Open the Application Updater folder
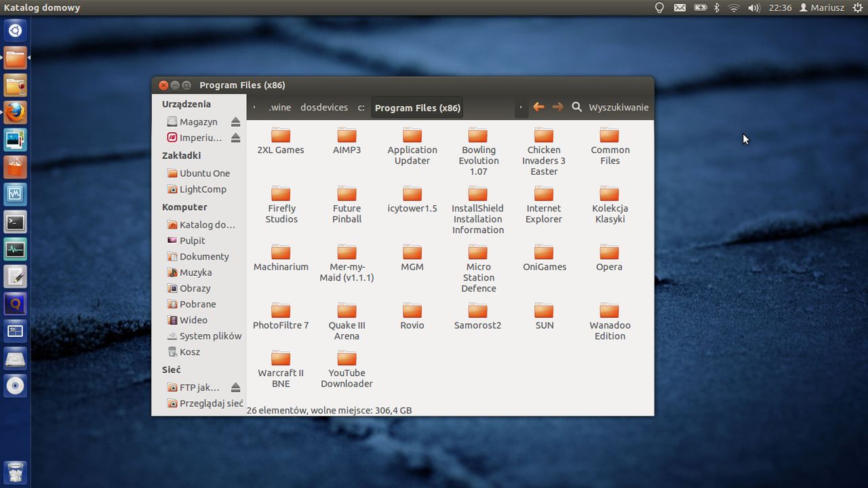 tap(412, 146)
